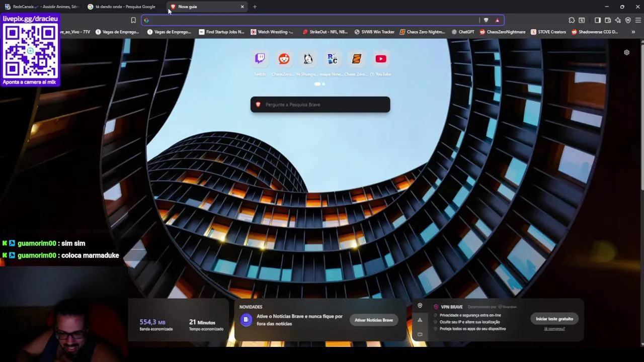Open the Reddit ChaosZero shortcut tile
The width and height of the screenshot is (644, 362).
(284, 59)
